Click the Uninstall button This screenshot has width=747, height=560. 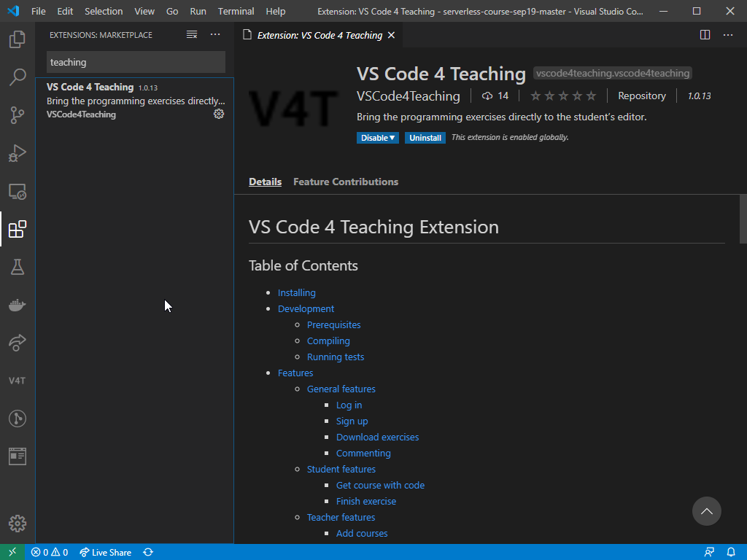(425, 138)
